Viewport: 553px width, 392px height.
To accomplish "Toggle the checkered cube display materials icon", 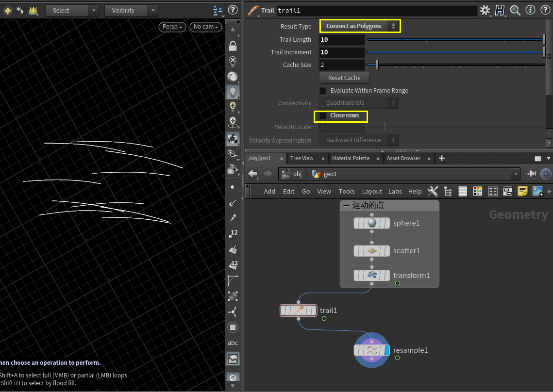I will pos(233,140).
